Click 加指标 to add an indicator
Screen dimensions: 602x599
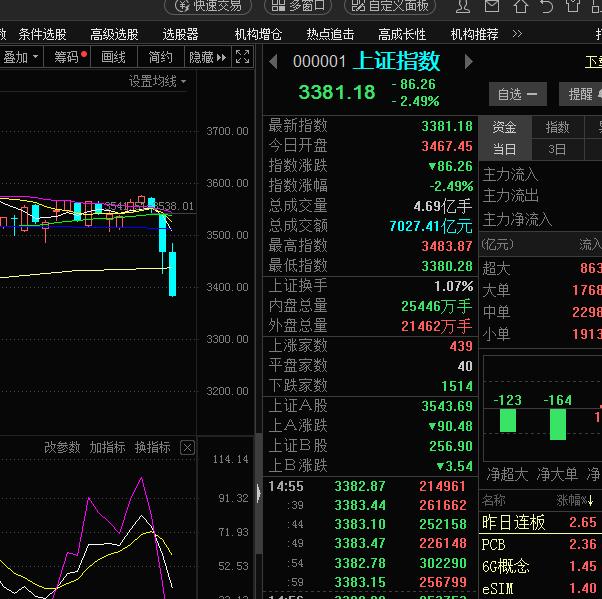107,447
